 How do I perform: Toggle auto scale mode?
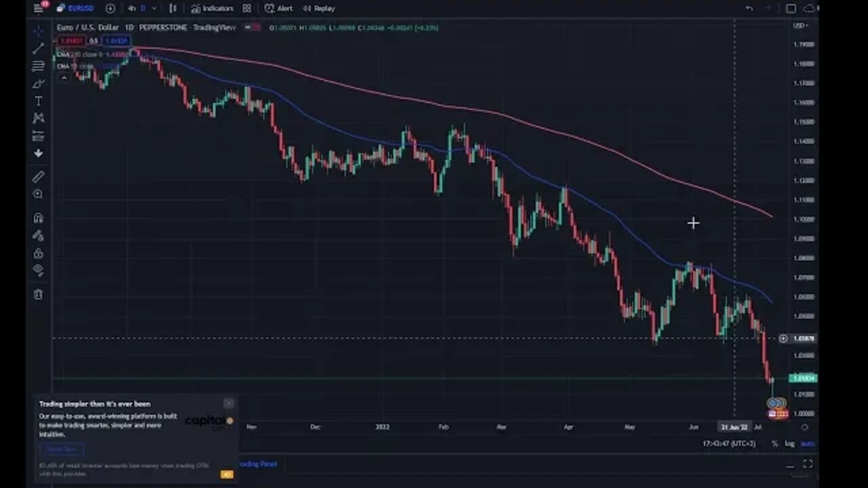pyautogui.click(x=808, y=444)
